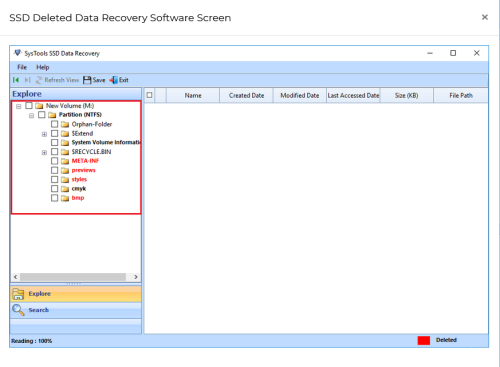Click the $RECYCLE.BIN folder icon
The image size is (500, 367).
point(65,152)
